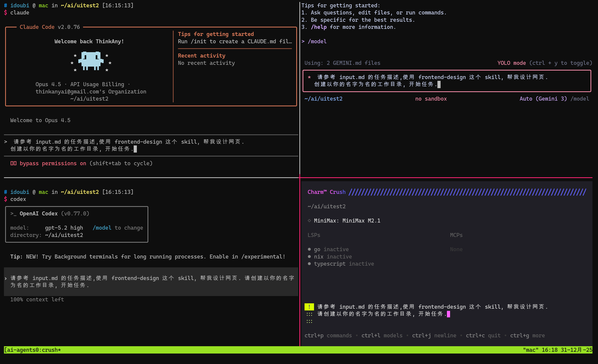Click the Codex terminal prompt icon beside OpenAI Codex
This screenshot has width=598, height=364.
pyautogui.click(x=13, y=214)
